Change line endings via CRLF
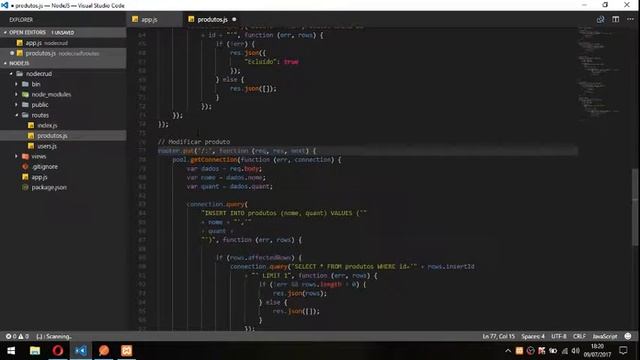The image size is (640, 360). [579, 336]
